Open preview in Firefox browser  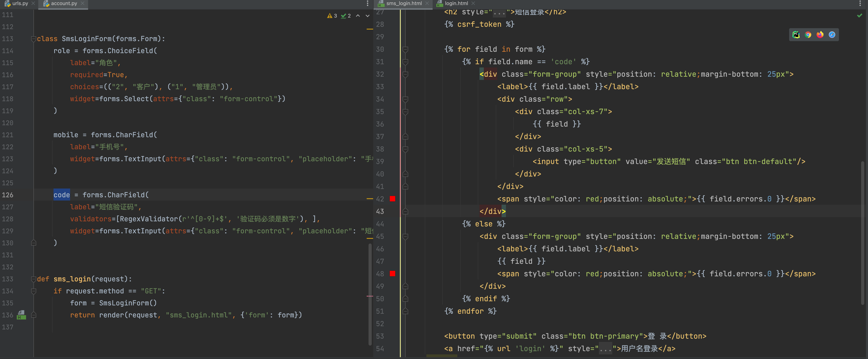[820, 35]
